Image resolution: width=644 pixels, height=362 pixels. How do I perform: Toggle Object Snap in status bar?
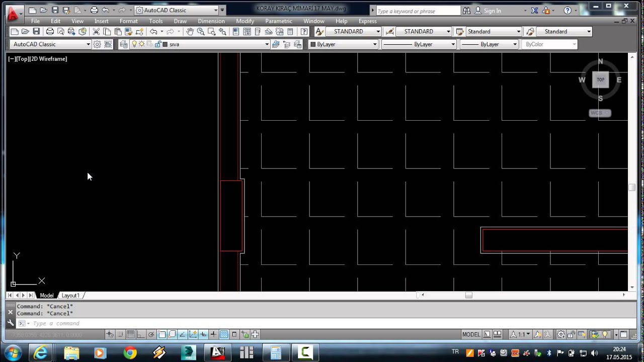click(162, 334)
